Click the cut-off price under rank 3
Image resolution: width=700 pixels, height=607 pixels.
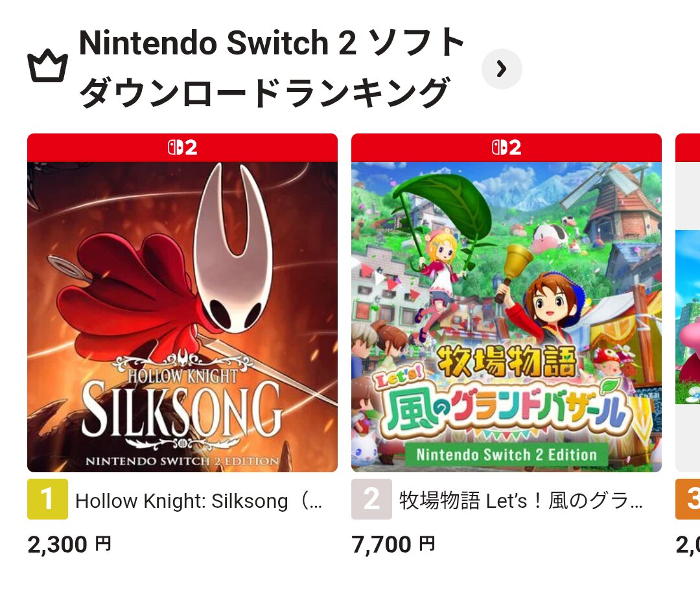tap(688, 544)
